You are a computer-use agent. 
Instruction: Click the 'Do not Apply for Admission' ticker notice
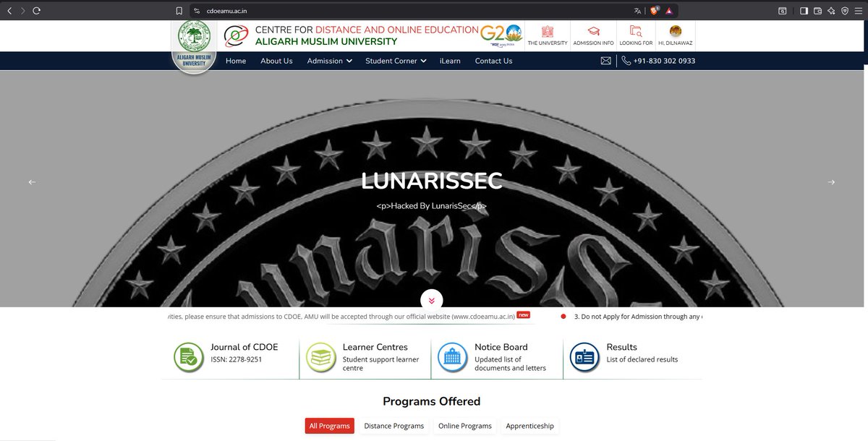click(637, 317)
